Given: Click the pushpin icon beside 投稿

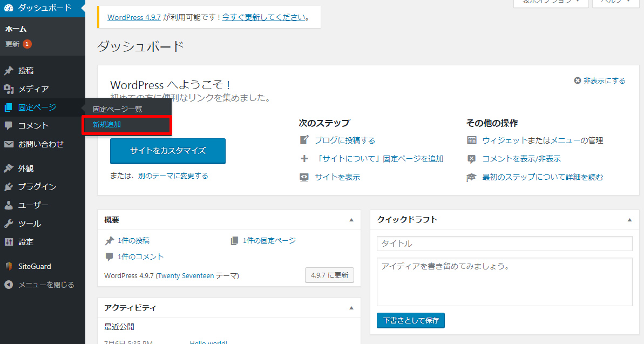Looking at the screenshot, I should click(9, 71).
